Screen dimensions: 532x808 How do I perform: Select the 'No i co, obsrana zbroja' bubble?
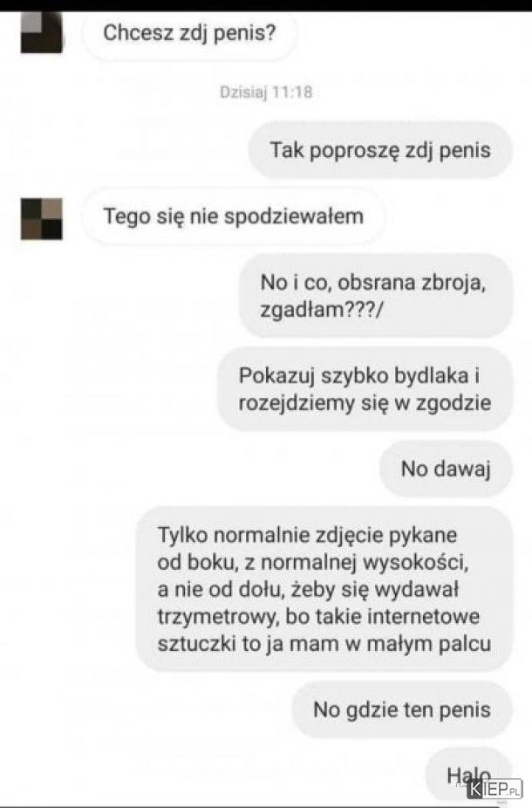point(376,296)
